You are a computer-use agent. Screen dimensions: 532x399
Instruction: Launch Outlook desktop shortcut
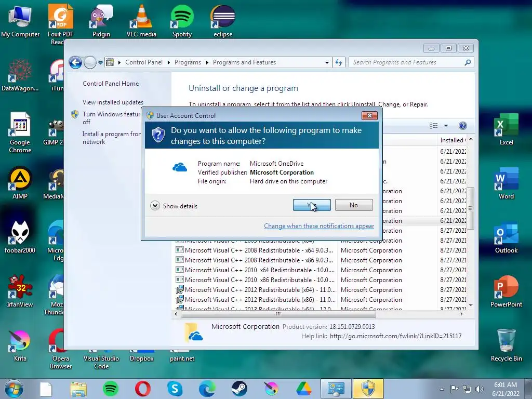[506, 237]
